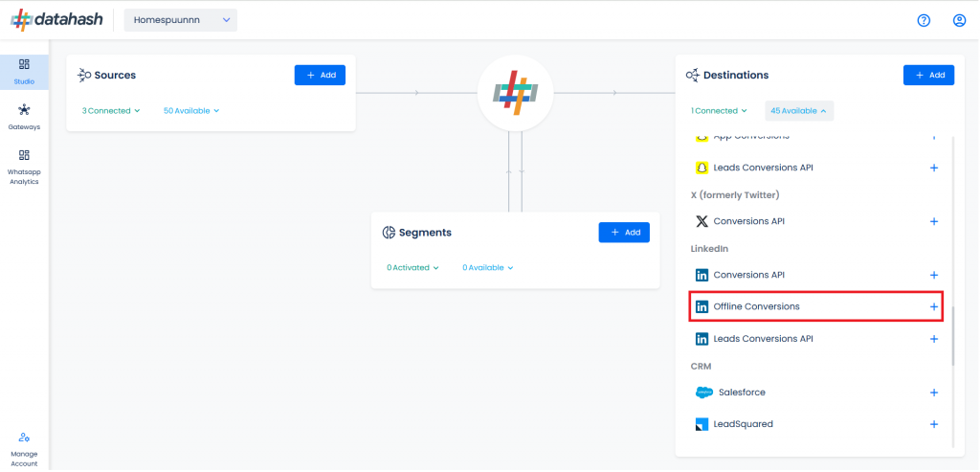Click the "LinkedIn" section heading
The image size is (980, 472).
(x=709, y=249)
